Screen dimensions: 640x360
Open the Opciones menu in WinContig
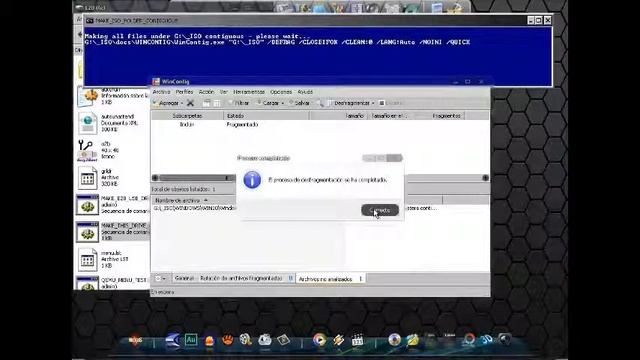(x=281, y=92)
